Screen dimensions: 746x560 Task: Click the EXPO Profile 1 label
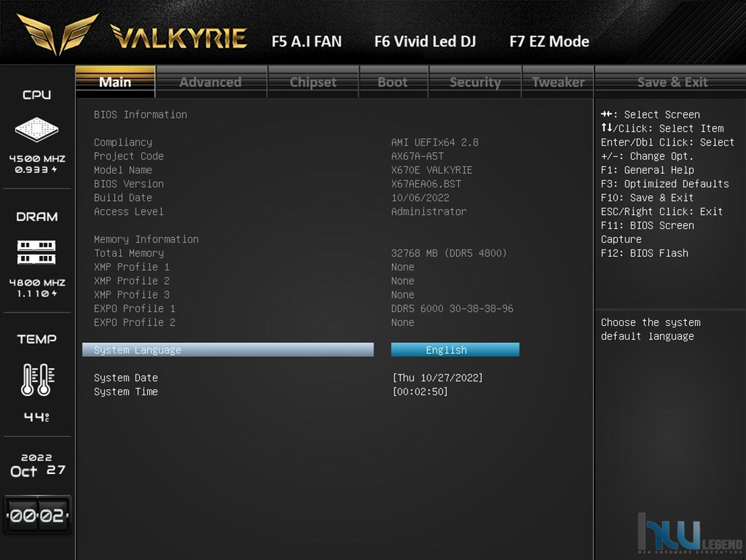(x=135, y=308)
